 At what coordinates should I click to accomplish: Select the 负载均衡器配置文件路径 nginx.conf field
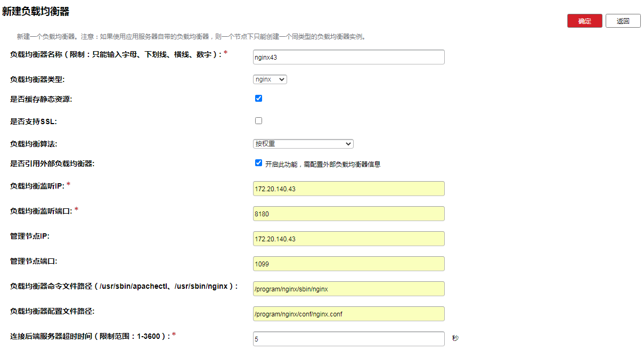coord(348,314)
